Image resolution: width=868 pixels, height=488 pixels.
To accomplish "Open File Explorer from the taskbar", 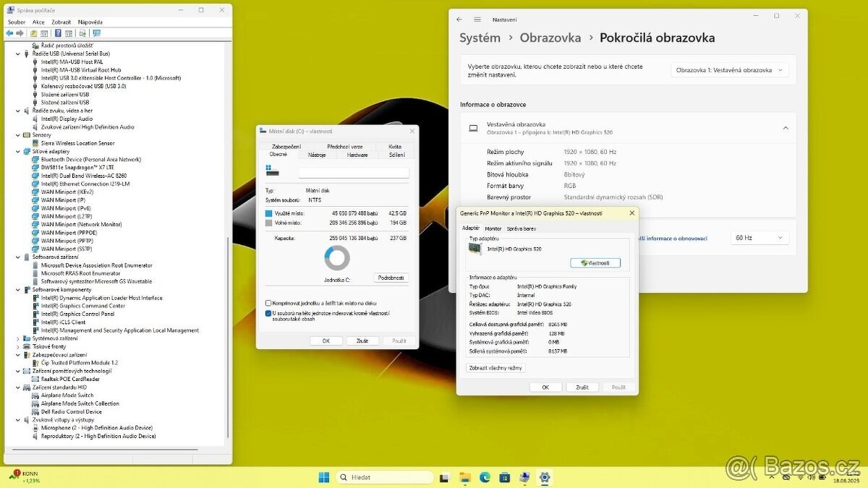I will [464, 477].
